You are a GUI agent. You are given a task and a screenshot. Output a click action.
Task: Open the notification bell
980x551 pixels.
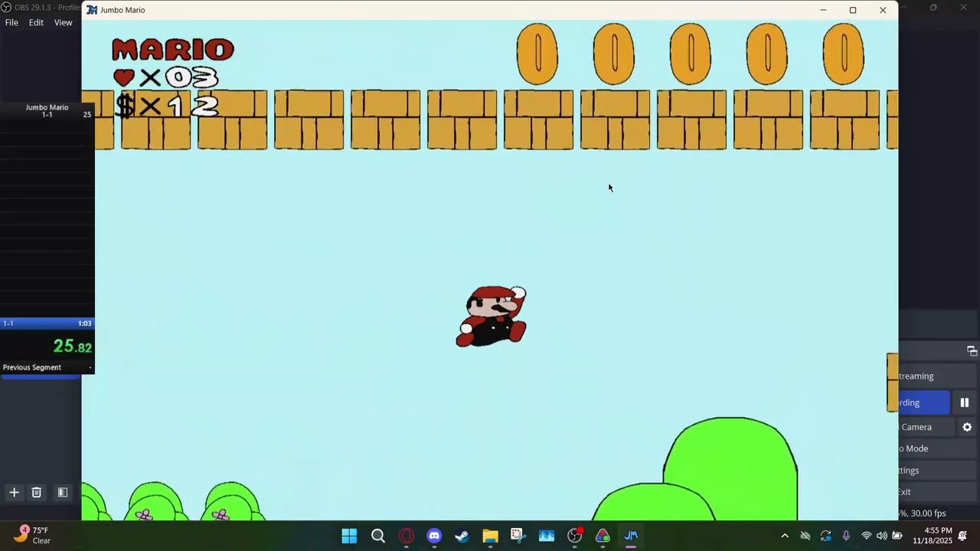click(x=962, y=536)
